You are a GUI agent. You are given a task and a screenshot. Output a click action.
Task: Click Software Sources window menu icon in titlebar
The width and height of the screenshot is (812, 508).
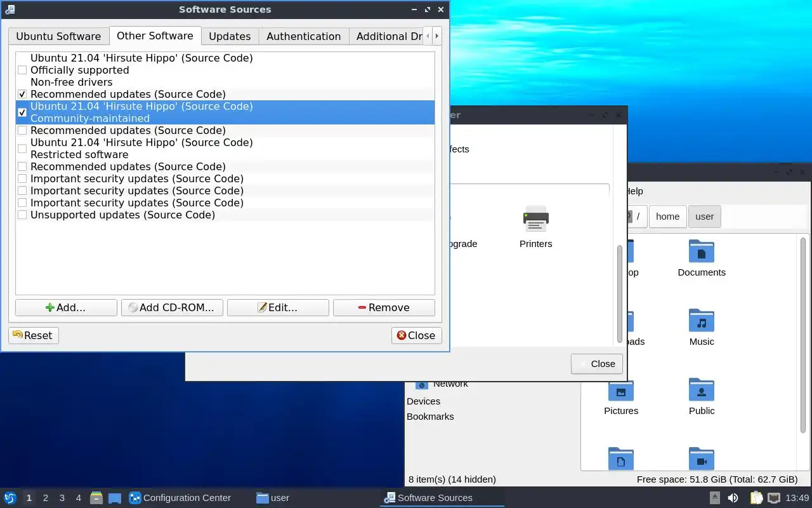[10, 10]
